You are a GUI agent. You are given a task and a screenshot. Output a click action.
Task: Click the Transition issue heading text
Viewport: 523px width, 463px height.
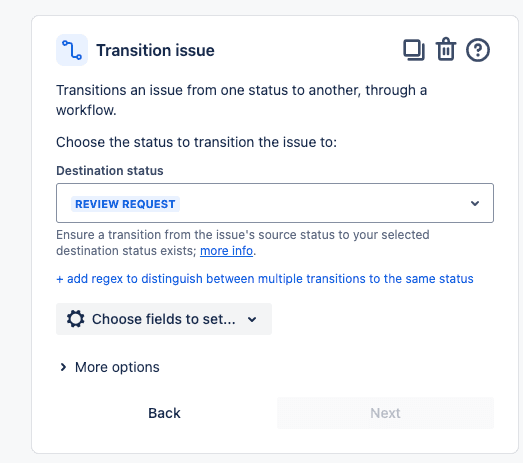155,50
